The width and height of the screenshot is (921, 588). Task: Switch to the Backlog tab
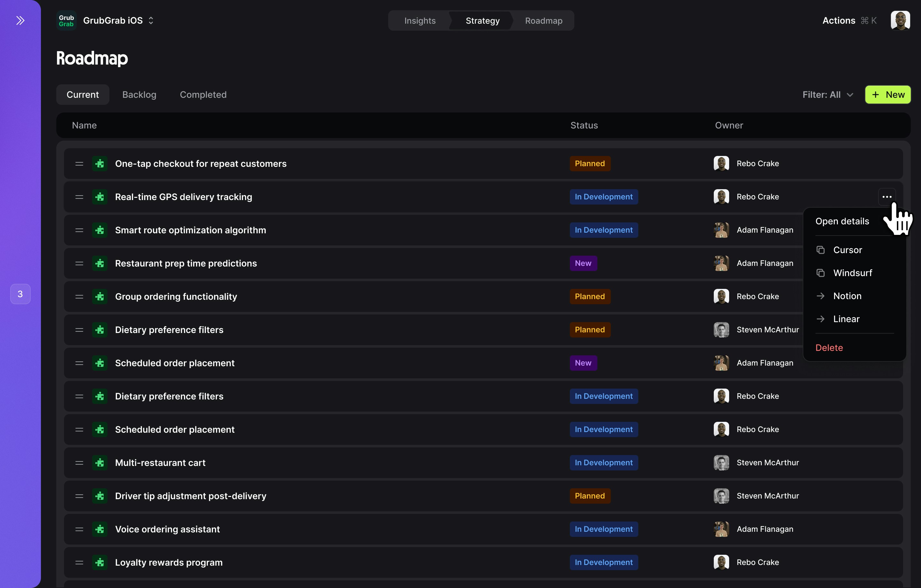coord(139,95)
